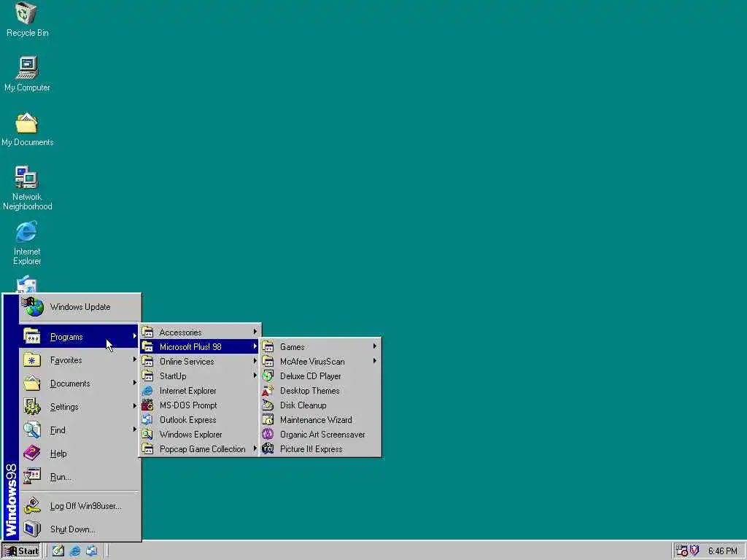Screen dimensions: 747x560
Task: Expand the Online Services submenu
Action: [200, 362]
